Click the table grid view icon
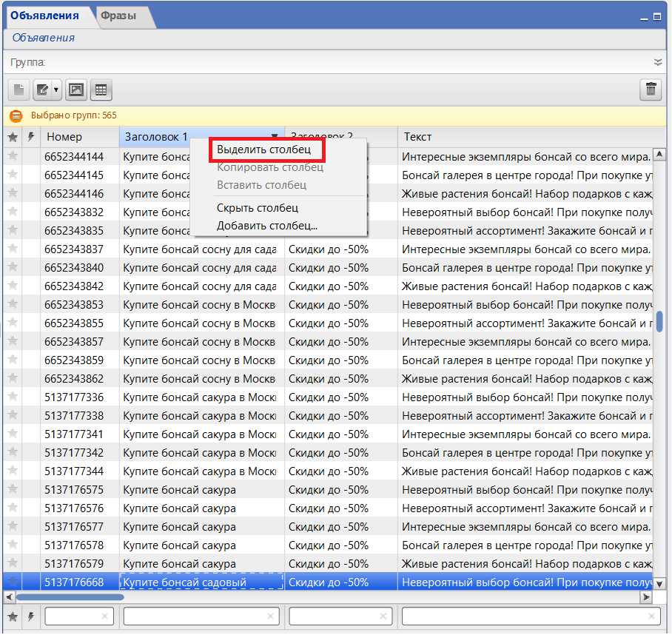Viewport: 672px width, 635px height. pyautogui.click(x=100, y=90)
